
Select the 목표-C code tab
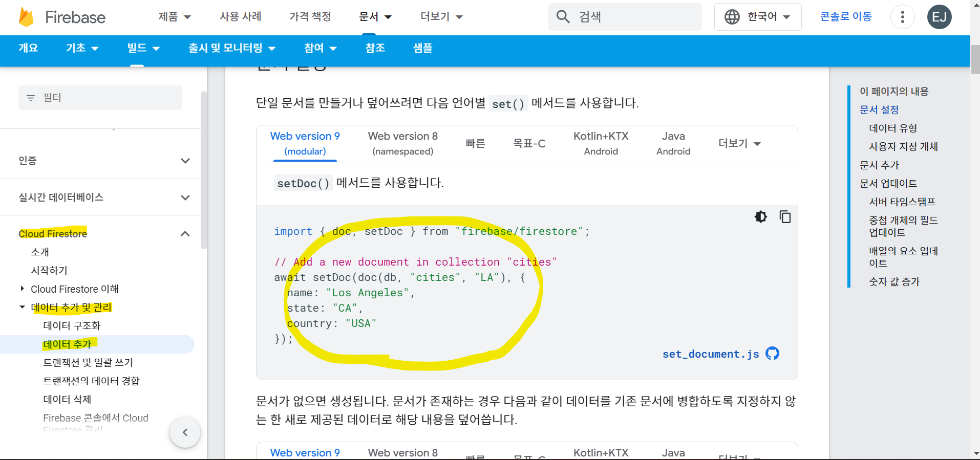(x=529, y=144)
